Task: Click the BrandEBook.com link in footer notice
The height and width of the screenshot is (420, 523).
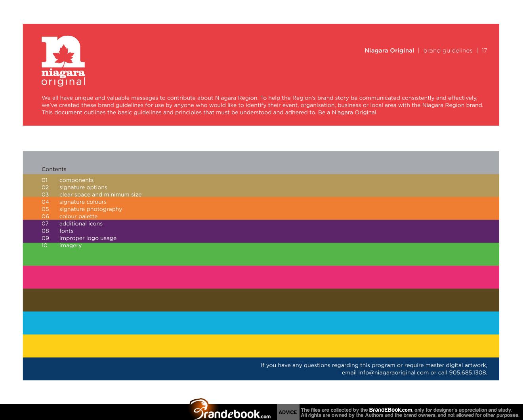Action: (x=390, y=410)
